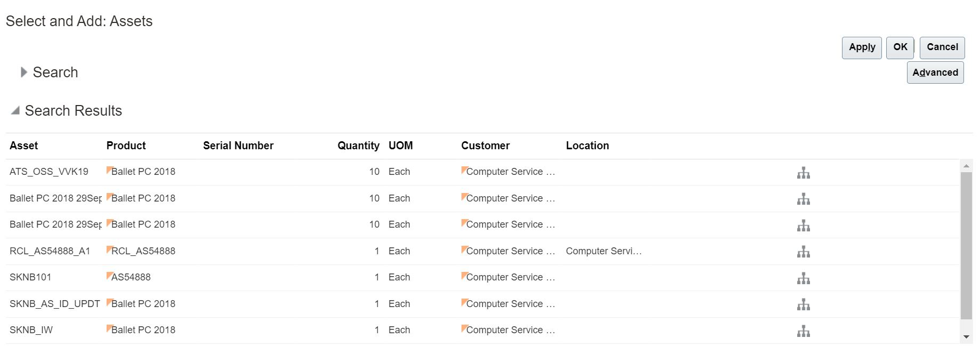Click the results vertical scrollbar thumb
Image resolution: width=980 pixels, height=346 pixels.
pos(966,245)
